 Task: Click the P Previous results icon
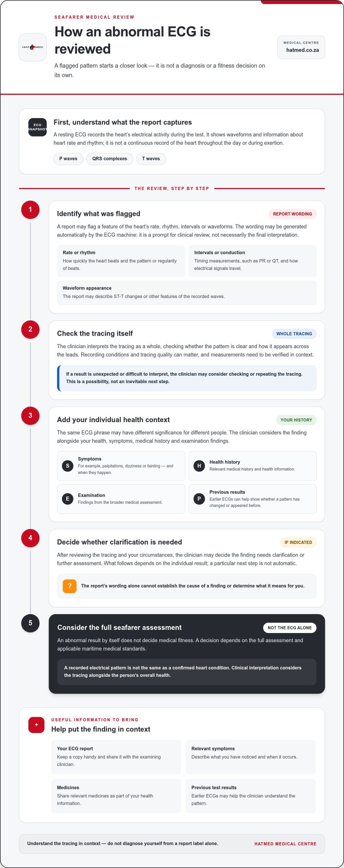click(x=199, y=499)
